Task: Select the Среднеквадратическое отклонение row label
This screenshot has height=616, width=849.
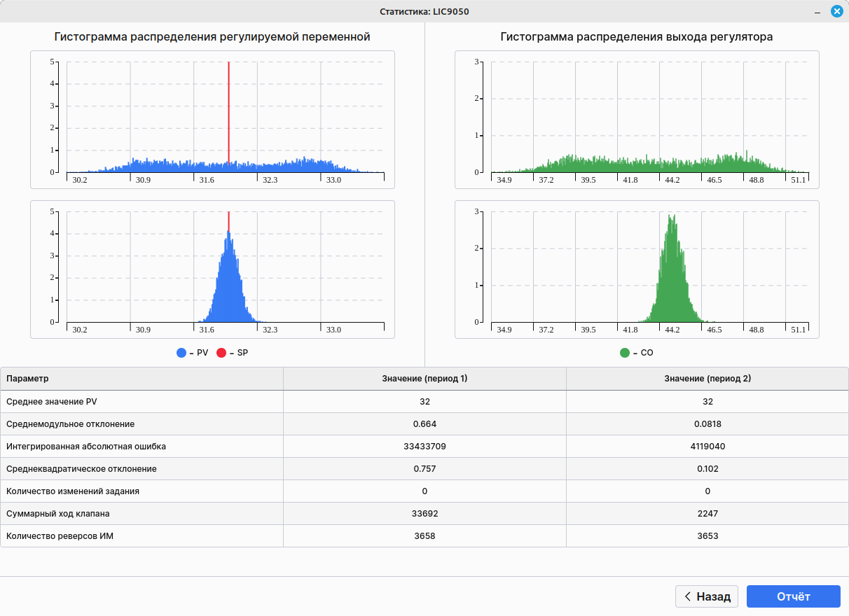Action: (x=81, y=469)
